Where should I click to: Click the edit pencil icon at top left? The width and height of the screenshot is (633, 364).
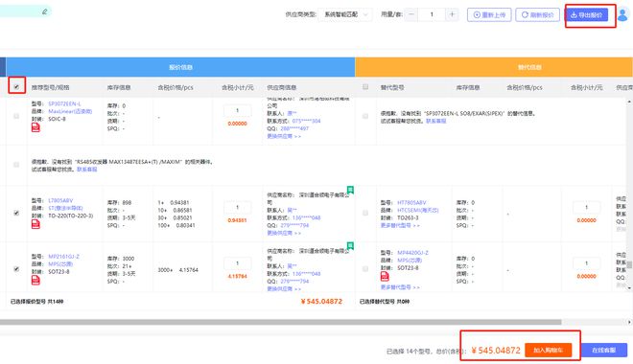tap(44, 11)
